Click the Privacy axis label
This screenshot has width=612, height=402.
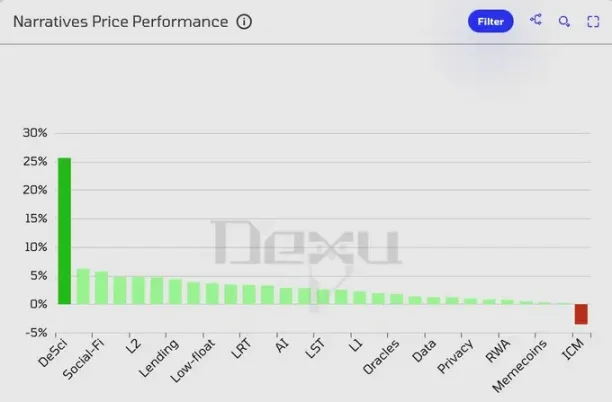455,356
